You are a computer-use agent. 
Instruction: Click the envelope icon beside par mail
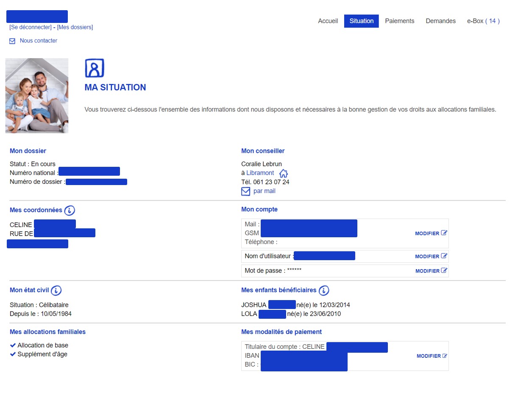tap(245, 191)
